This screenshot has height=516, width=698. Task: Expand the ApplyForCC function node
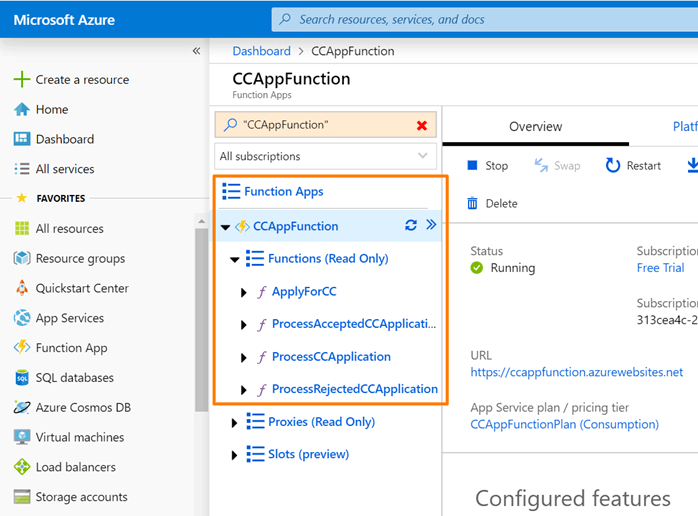tap(245, 293)
